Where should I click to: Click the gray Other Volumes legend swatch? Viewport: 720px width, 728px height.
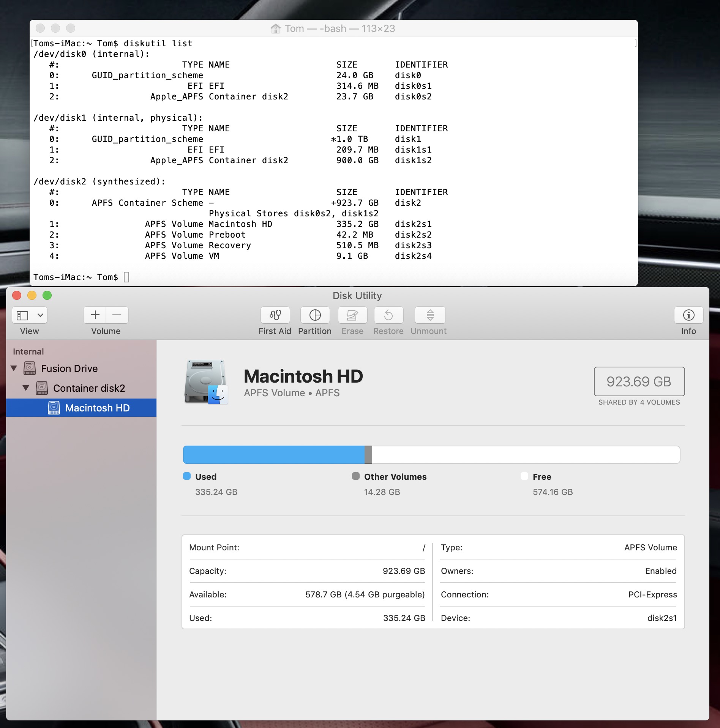[356, 476]
